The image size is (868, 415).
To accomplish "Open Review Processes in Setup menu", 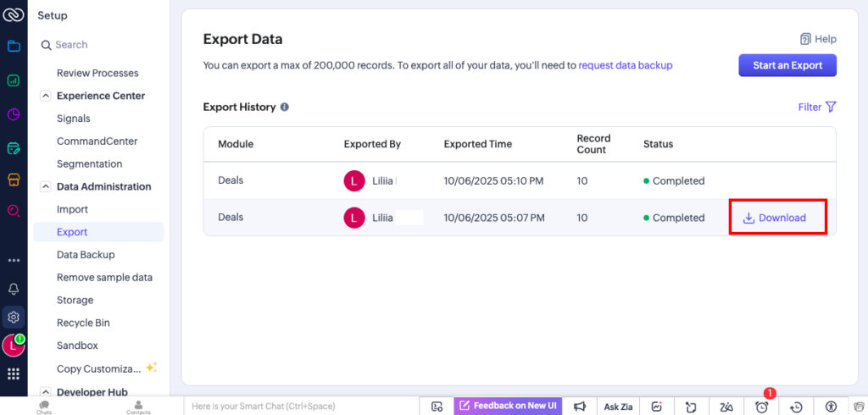I will [x=97, y=73].
